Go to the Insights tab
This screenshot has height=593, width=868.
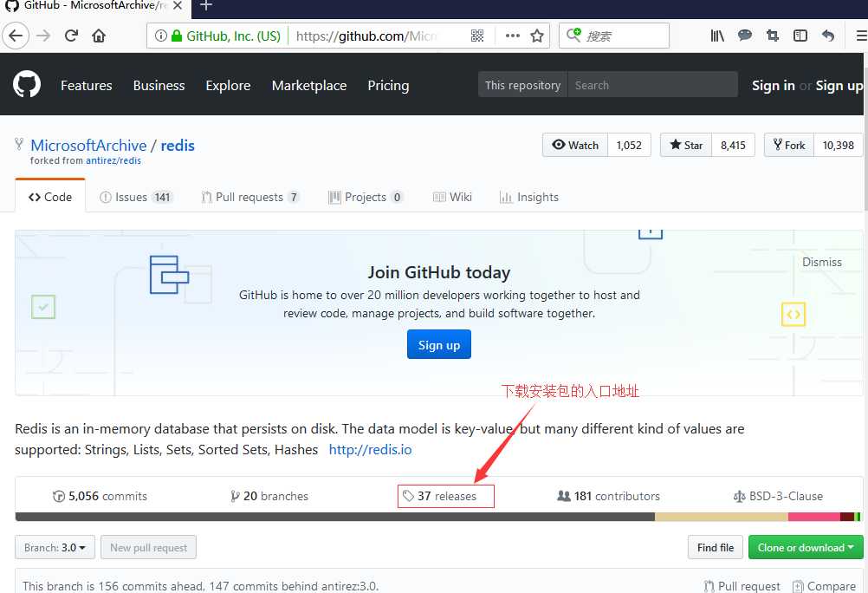coord(528,198)
